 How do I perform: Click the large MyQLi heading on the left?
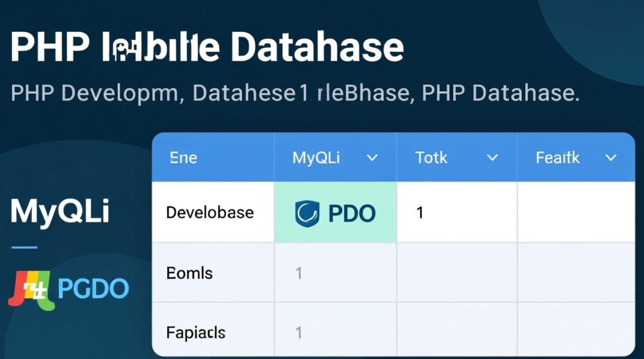[60, 211]
